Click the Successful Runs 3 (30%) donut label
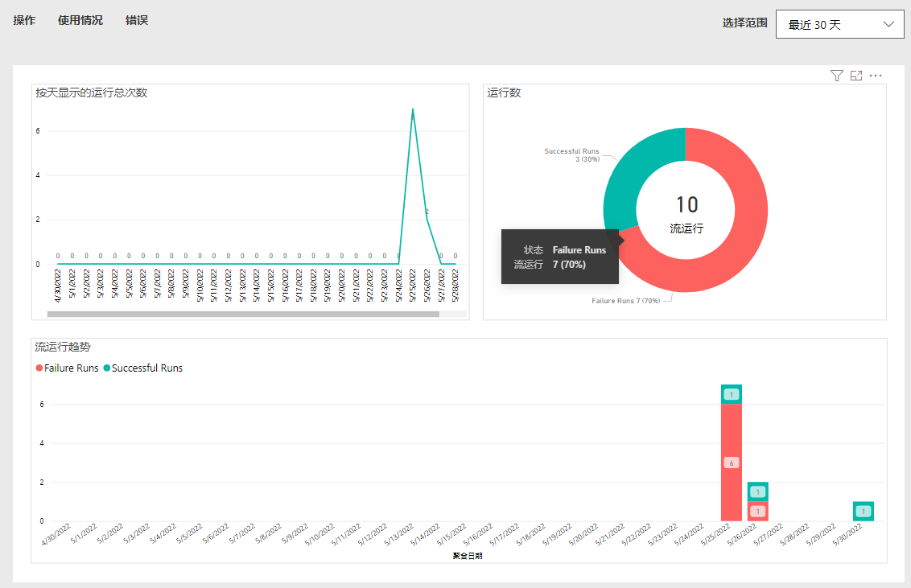This screenshot has height=588, width=911. (571, 155)
